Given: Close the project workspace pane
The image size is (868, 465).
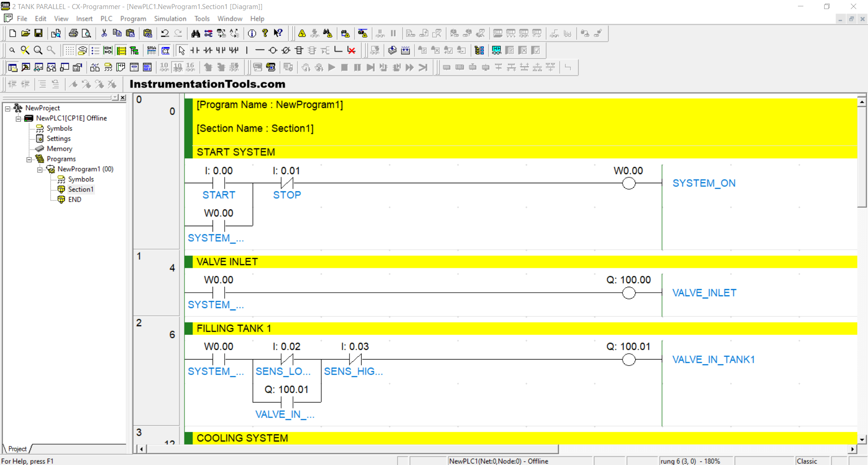Looking at the screenshot, I should [123, 98].
